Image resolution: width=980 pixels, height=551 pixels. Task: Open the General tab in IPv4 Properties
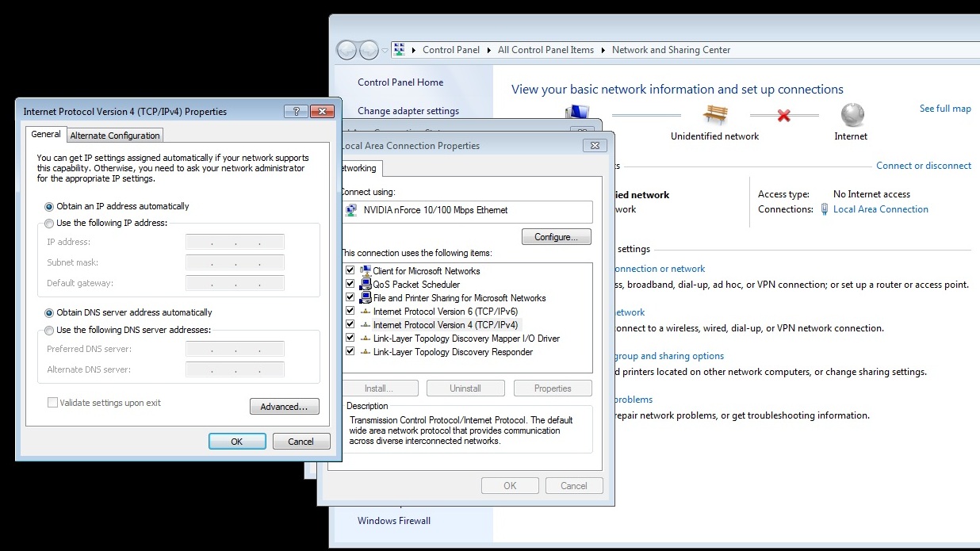click(46, 135)
